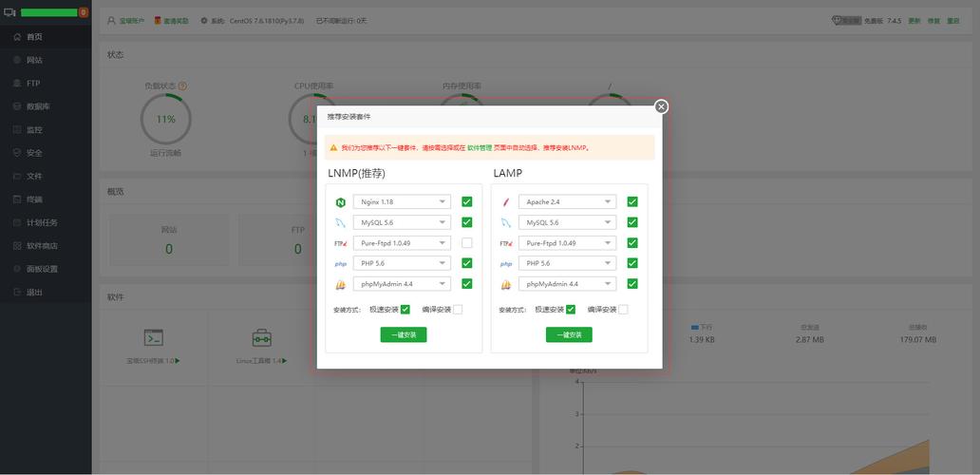Click the Pure-Ftpd FTP icon in LAMP
Image resolution: width=980 pixels, height=475 pixels.
506,243
